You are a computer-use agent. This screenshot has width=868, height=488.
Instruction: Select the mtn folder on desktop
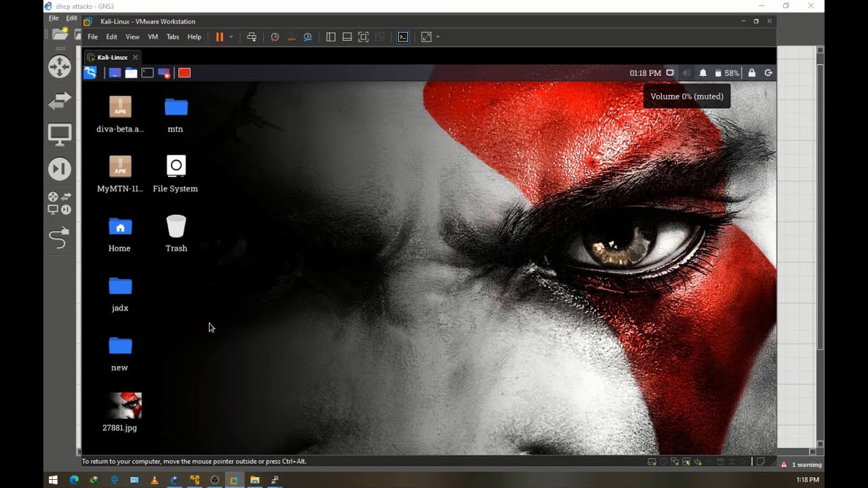[176, 114]
